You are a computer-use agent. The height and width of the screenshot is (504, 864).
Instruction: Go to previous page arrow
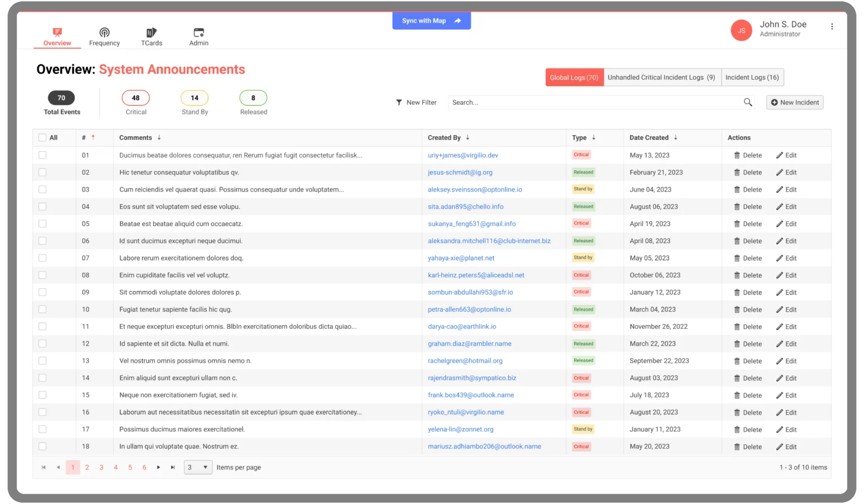pyautogui.click(x=58, y=467)
